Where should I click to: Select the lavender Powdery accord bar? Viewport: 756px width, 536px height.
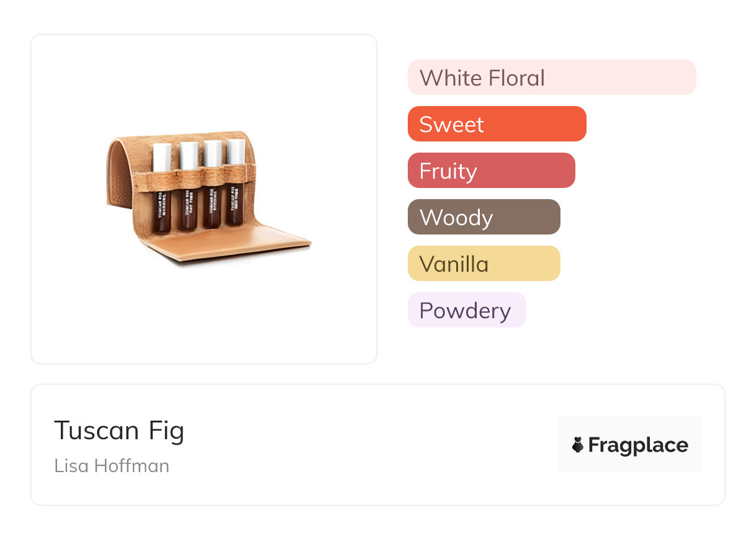point(466,310)
